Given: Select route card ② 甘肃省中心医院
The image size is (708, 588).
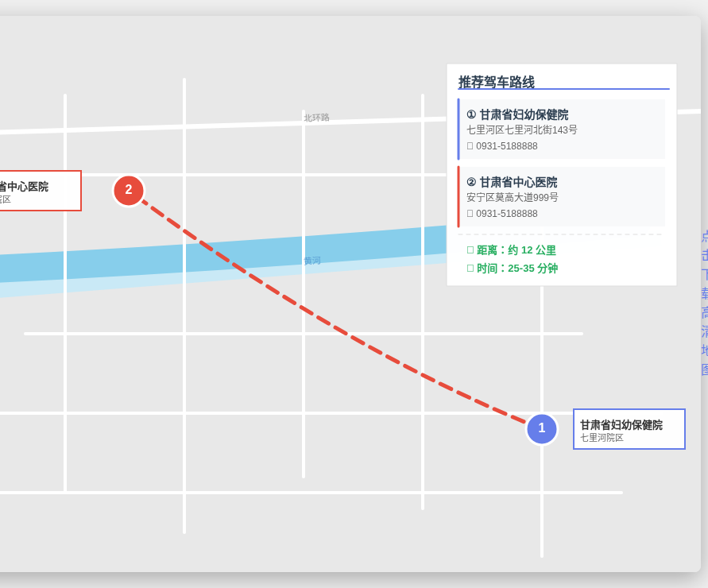Looking at the screenshot, I should [x=561, y=196].
